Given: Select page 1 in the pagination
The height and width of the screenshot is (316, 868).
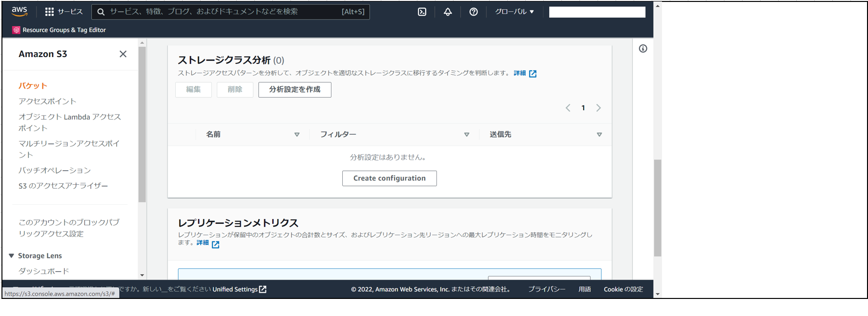Looking at the screenshot, I should 583,108.
